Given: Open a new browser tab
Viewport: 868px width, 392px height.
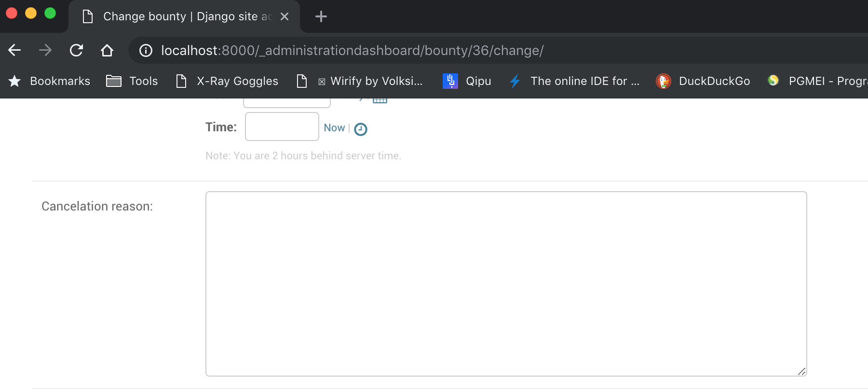Looking at the screenshot, I should point(321,16).
